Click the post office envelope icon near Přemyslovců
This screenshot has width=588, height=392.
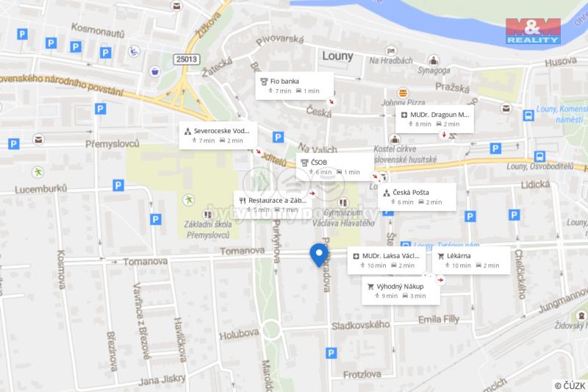click(x=38, y=139)
